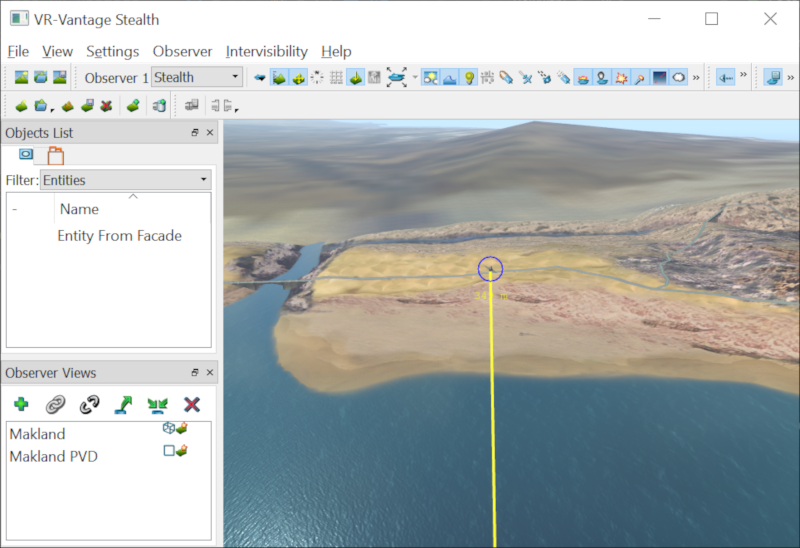This screenshot has height=548, width=800.
Task: Open the View menu
Action: (x=57, y=52)
